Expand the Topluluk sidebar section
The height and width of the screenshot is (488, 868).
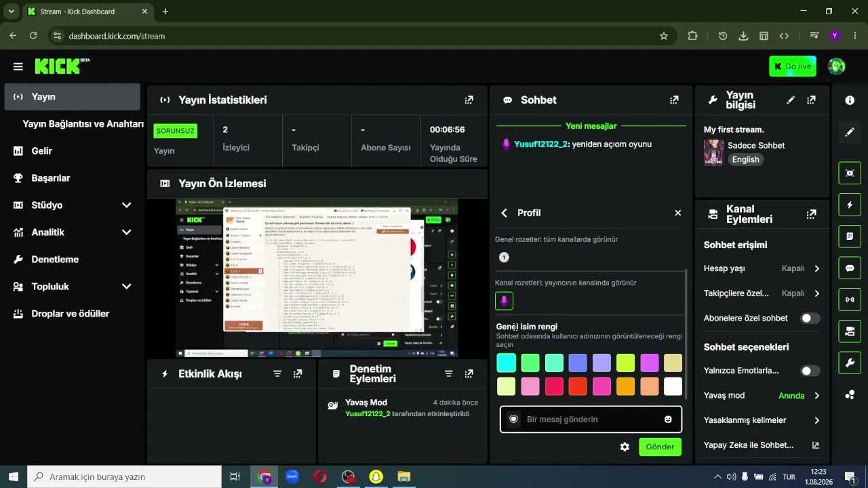coord(126,287)
